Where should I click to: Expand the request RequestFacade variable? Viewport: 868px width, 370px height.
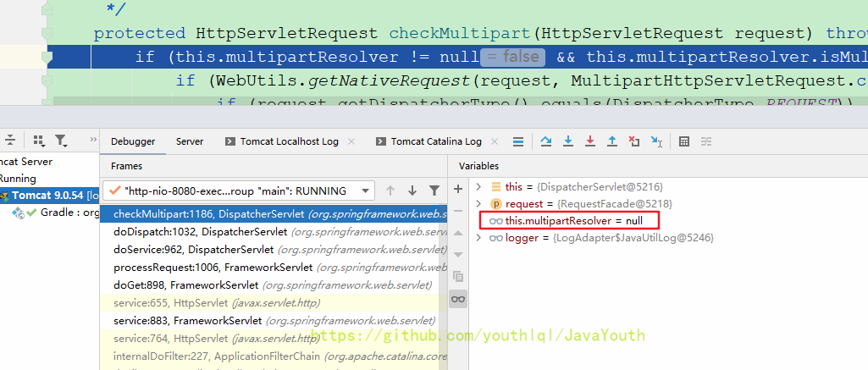[478, 204]
